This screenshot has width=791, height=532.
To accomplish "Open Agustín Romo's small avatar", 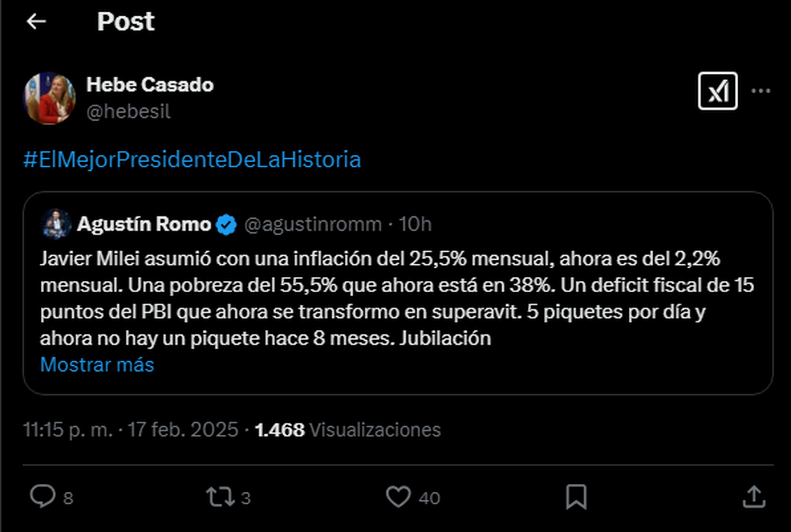I will coord(55,225).
